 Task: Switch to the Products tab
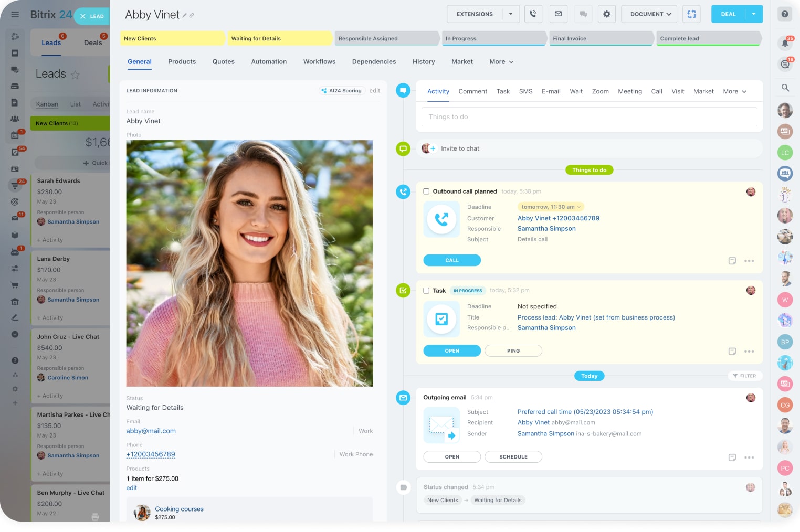tap(182, 62)
